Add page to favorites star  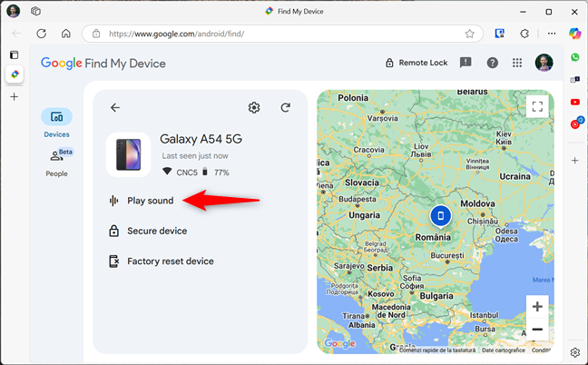point(469,34)
